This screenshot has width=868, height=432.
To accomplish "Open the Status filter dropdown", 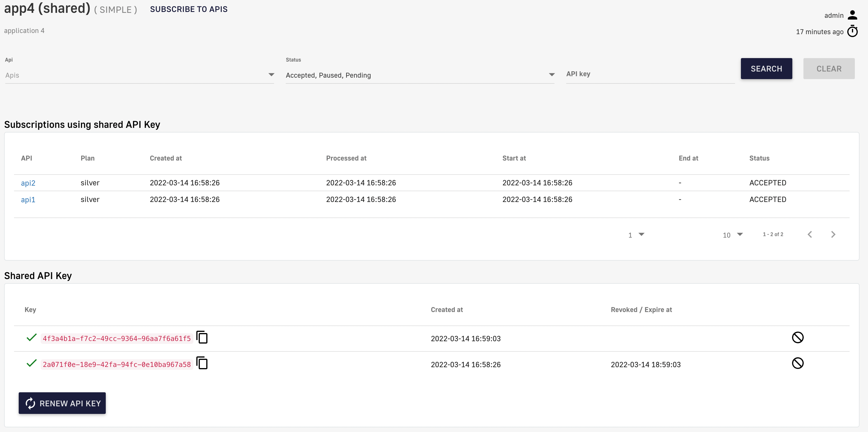I will click(x=552, y=75).
